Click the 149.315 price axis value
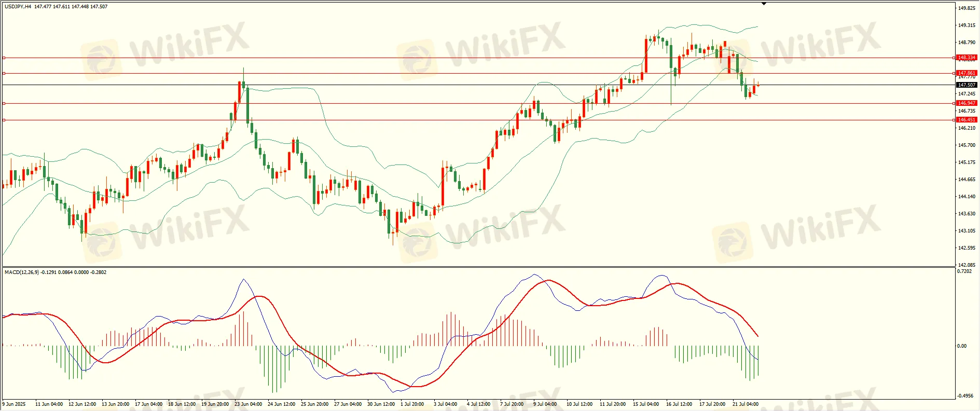This screenshot has width=980, height=411. click(967, 25)
